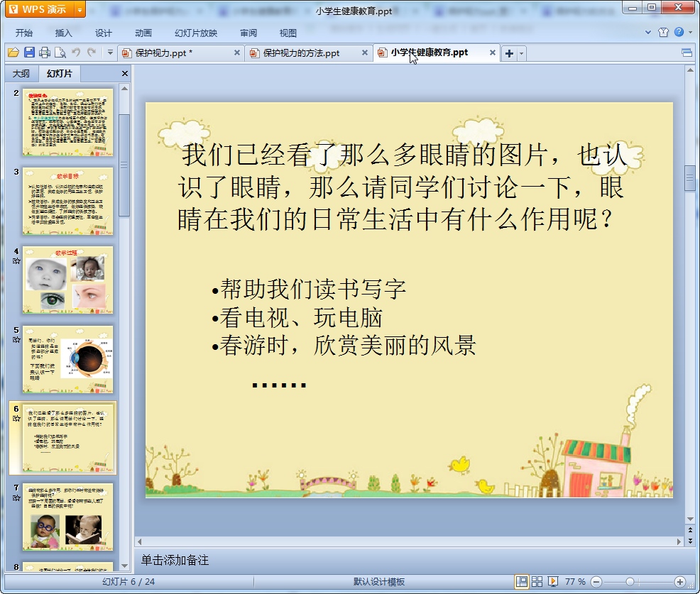Open the 设计 menu tab
Viewport: 700px width, 594px height.
[x=103, y=33]
